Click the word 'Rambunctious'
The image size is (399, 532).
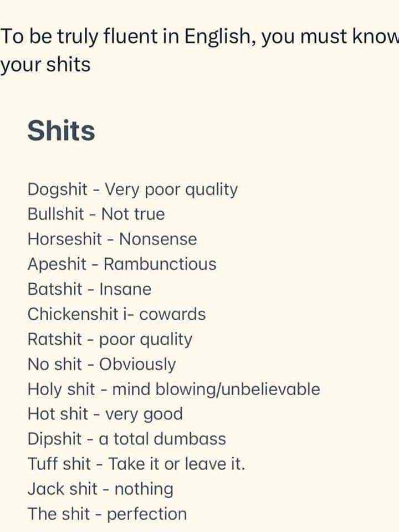[x=160, y=264]
